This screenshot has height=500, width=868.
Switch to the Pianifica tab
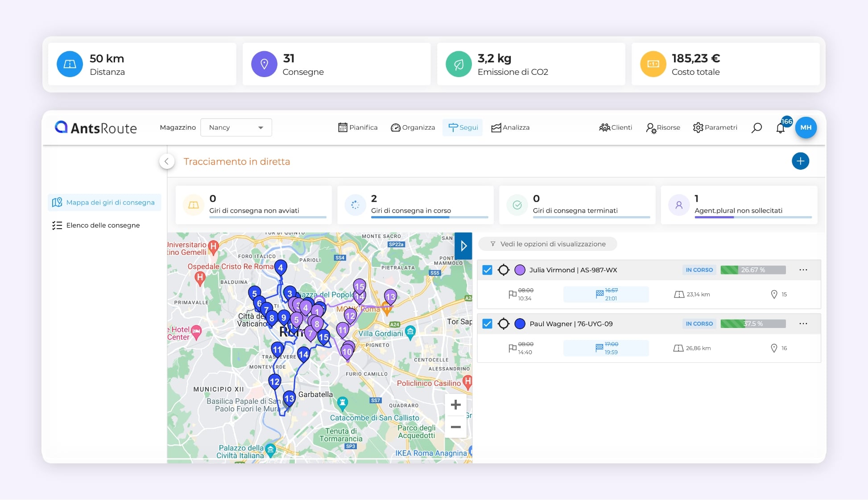[x=358, y=127]
